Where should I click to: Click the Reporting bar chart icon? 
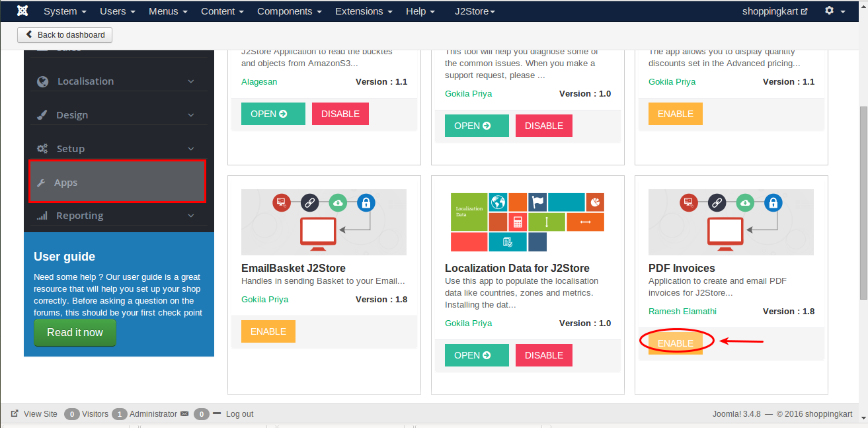click(x=42, y=216)
